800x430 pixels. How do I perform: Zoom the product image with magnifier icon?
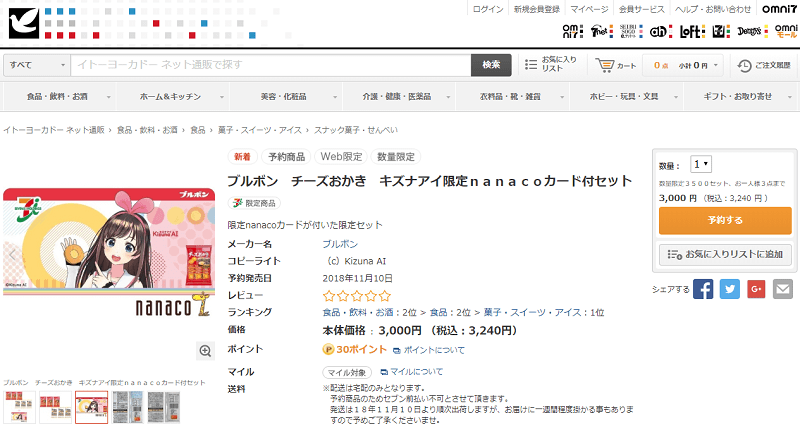click(x=205, y=350)
